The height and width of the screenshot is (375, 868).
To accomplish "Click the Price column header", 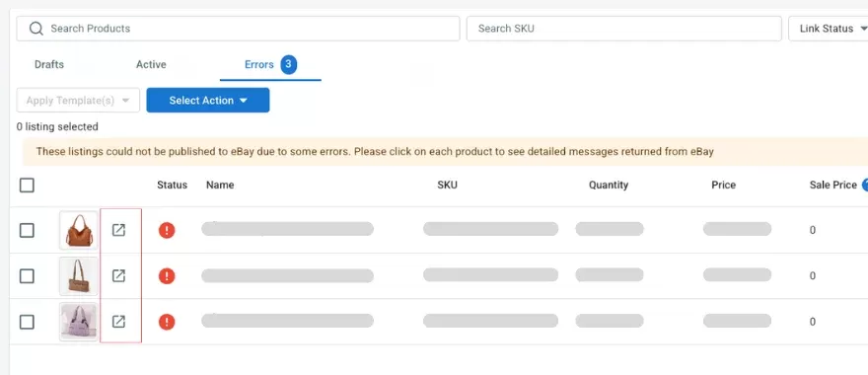I will pyautogui.click(x=724, y=185).
